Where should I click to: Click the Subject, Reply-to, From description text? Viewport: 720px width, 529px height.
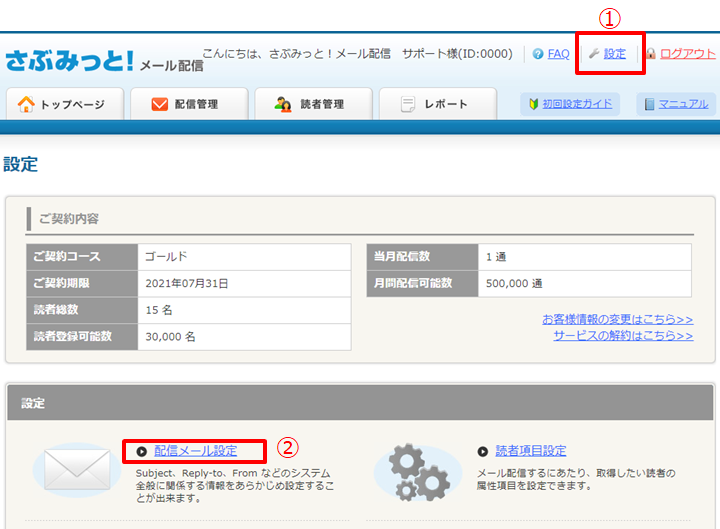[235, 485]
